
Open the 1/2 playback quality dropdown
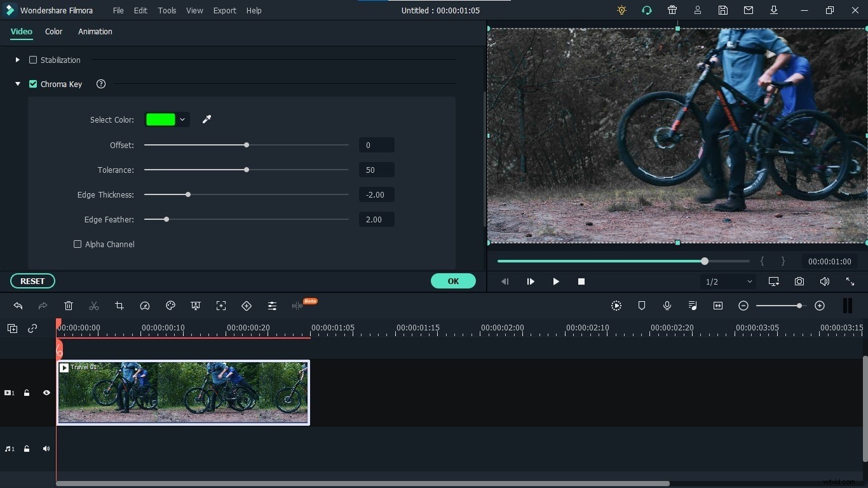tap(728, 281)
